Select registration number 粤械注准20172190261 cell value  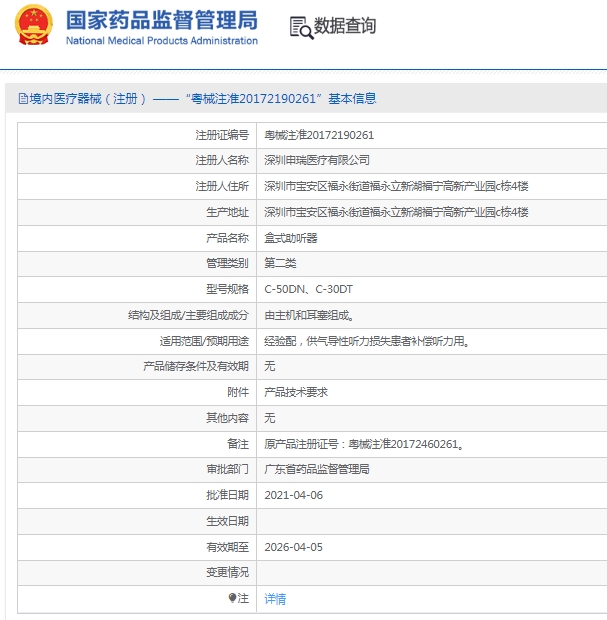[319, 135]
